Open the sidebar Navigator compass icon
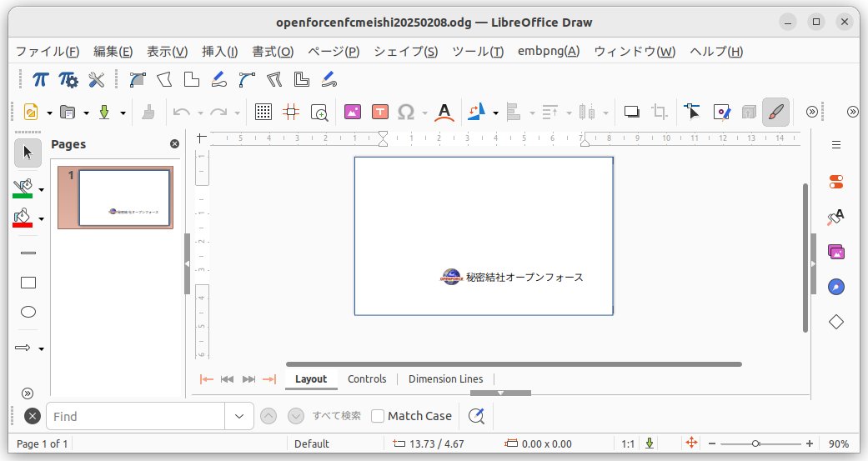The image size is (868, 461). click(835, 287)
